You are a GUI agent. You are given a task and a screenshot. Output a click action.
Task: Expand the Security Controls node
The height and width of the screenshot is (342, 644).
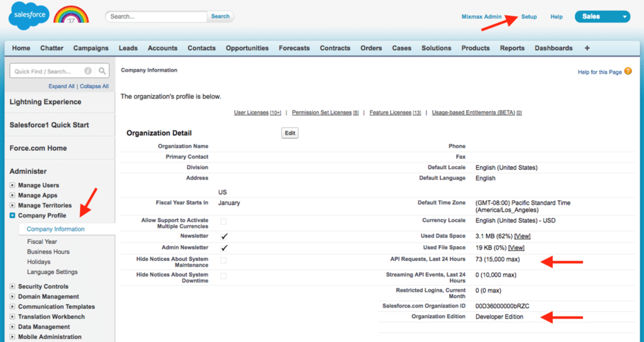click(x=13, y=287)
